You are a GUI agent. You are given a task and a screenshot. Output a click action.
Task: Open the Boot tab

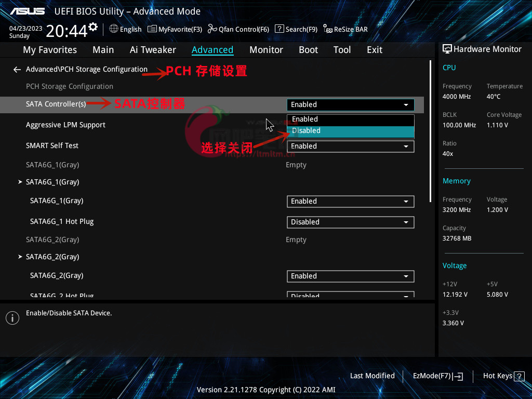tap(308, 50)
